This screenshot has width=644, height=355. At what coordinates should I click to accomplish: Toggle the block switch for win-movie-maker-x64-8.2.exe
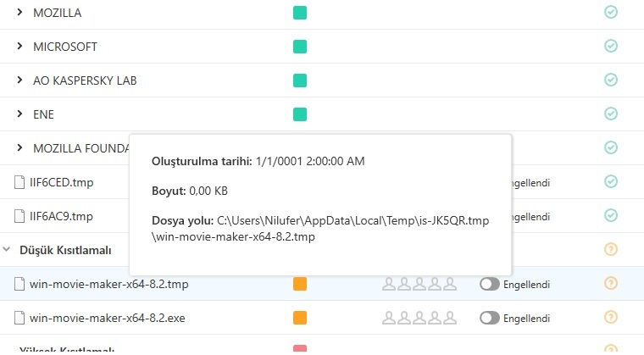point(488,318)
